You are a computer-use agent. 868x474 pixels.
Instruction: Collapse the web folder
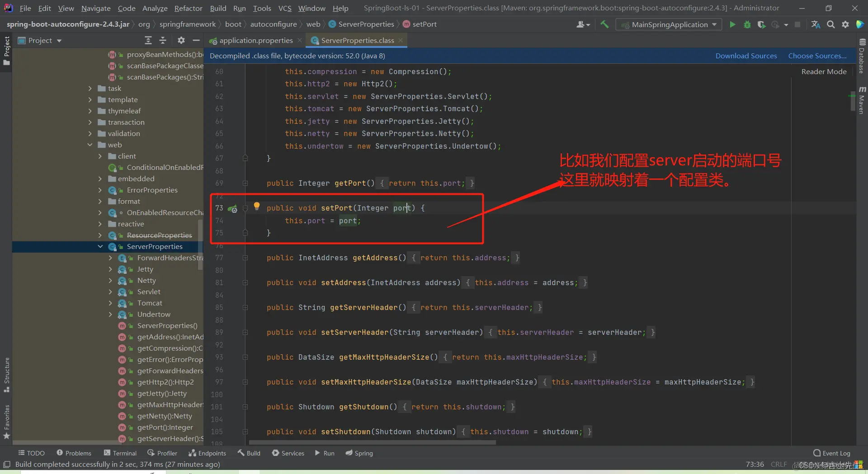90,145
